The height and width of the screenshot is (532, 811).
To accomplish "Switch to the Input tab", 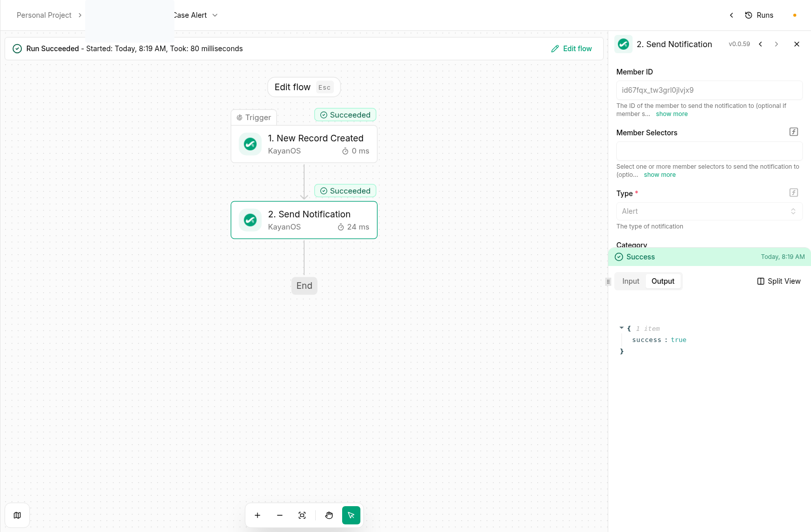I will point(631,281).
